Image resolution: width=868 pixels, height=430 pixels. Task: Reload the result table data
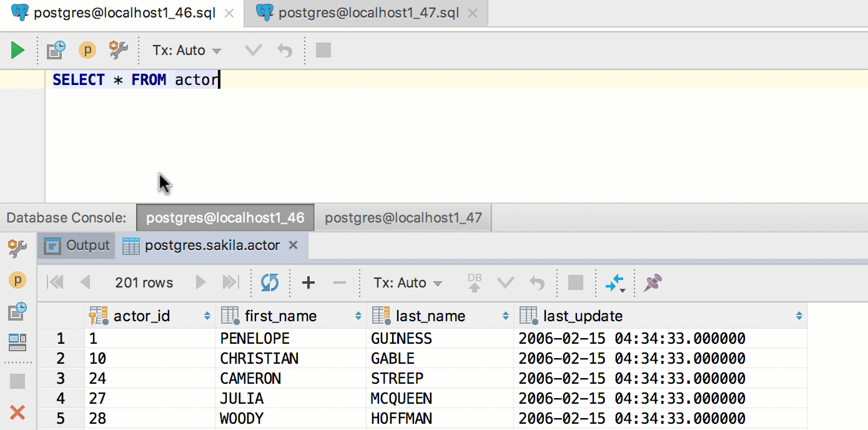click(270, 282)
